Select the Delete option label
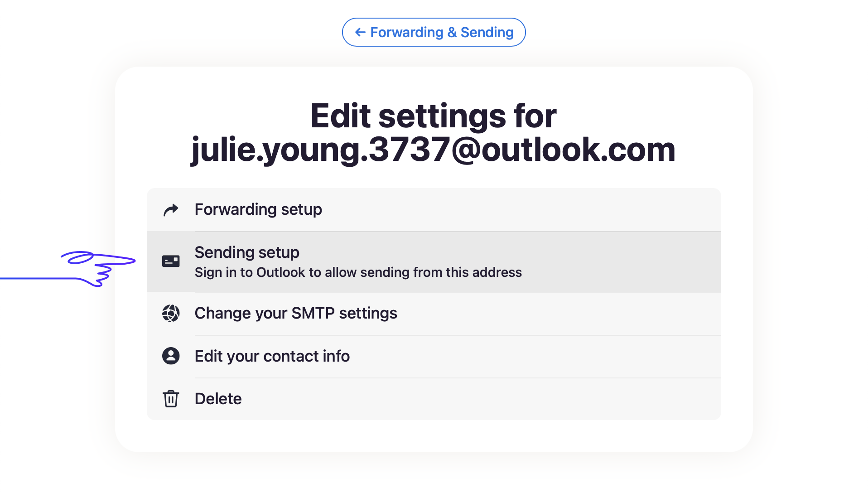The width and height of the screenshot is (868, 503). coord(218,399)
